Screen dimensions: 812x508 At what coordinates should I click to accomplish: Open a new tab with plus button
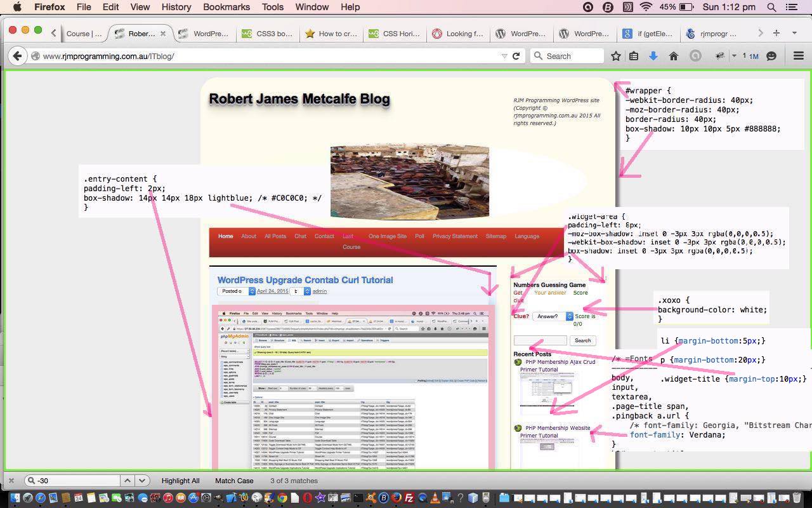pyautogui.click(x=776, y=33)
